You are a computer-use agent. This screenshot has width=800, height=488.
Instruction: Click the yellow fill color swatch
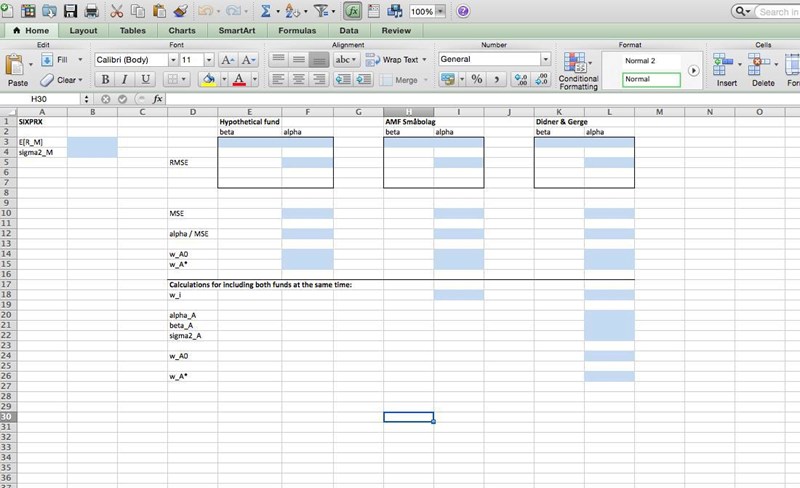pyautogui.click(x=208, y=79)
